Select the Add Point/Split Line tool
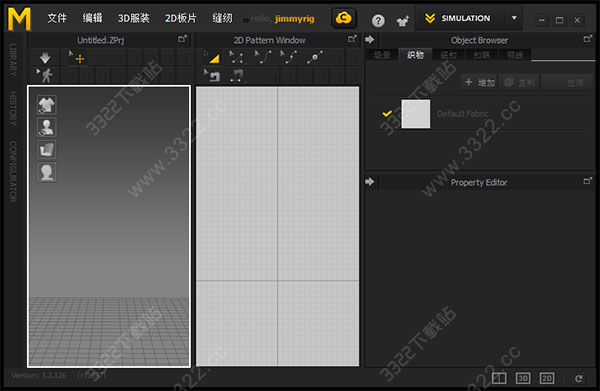Image resolution: width=600 pixels, height=391 pixels. tap(315, 57)
